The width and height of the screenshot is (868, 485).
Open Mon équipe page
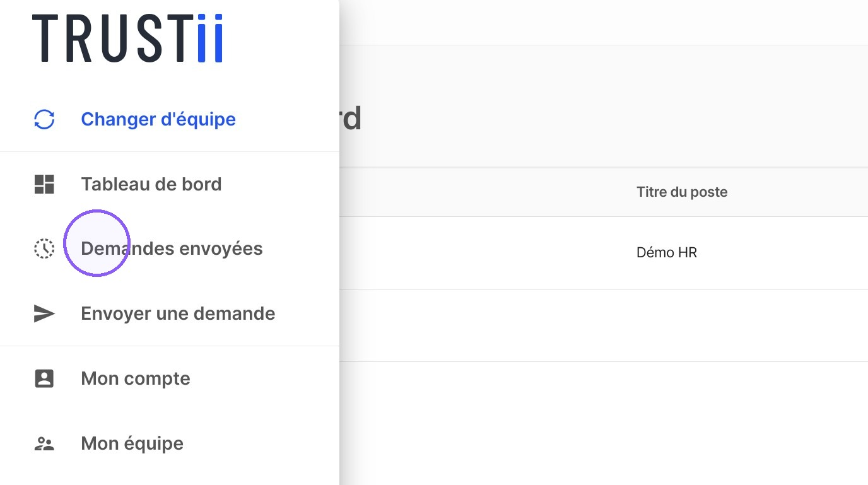pyautogui.click(x=132, y=443)
